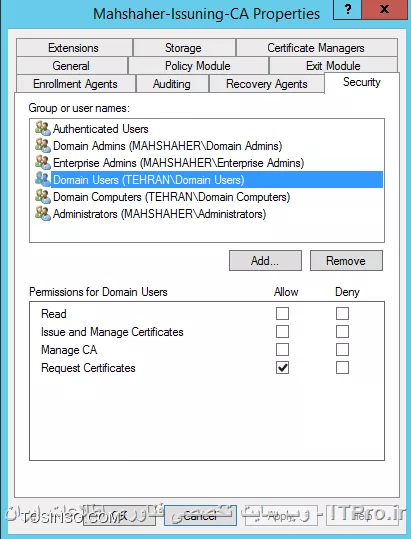Switch to the Storage tab
This screenshot has width=411, height=539.
click(184, 48)
